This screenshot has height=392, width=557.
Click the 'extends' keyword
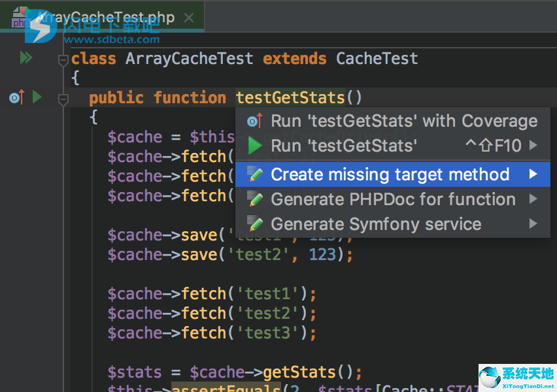[x=294, y=59]
